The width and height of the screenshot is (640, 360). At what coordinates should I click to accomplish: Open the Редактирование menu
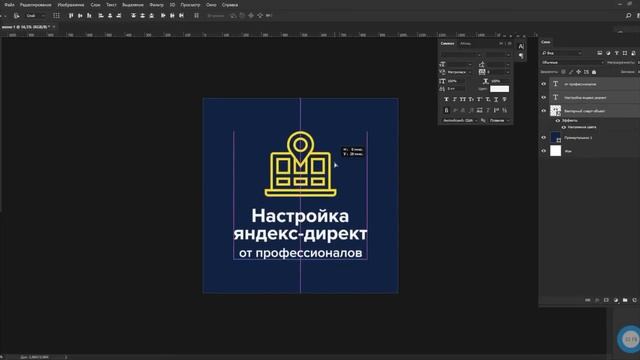click(x=36, y=5)
